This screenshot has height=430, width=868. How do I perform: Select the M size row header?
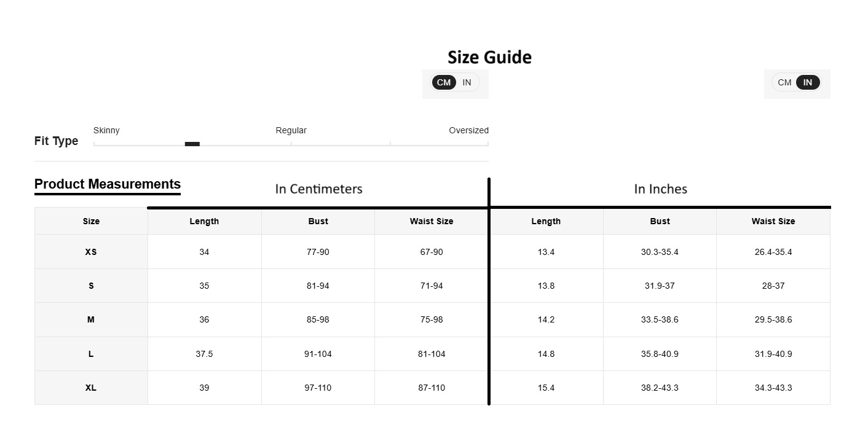[x=91, y=319]
